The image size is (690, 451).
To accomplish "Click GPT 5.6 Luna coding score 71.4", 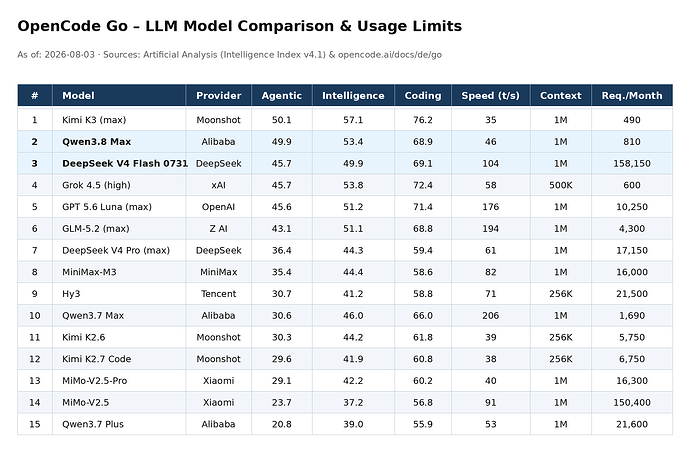I will [422, 207].
